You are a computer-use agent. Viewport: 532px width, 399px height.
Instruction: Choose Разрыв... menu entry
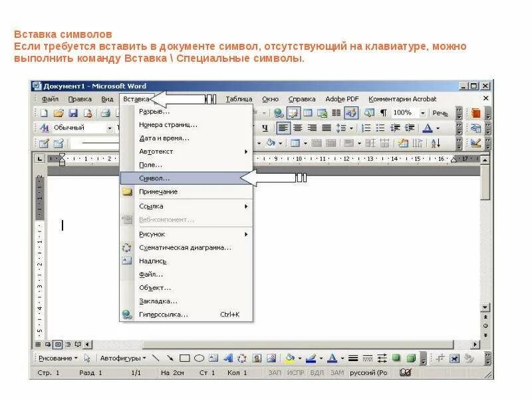pos(186,111)
